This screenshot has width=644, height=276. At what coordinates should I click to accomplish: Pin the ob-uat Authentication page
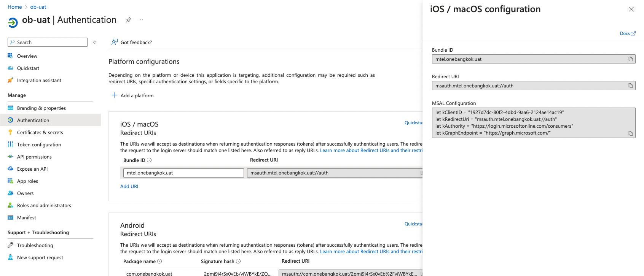click(129, 20)
